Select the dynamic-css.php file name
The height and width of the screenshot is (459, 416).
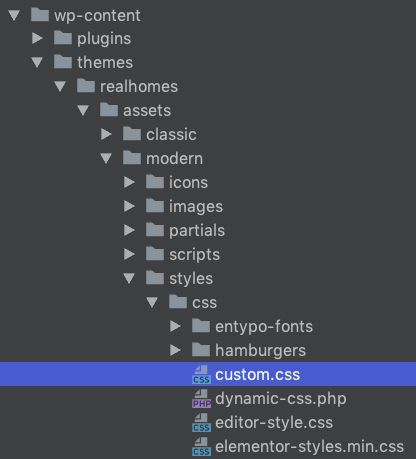[281, 399]
